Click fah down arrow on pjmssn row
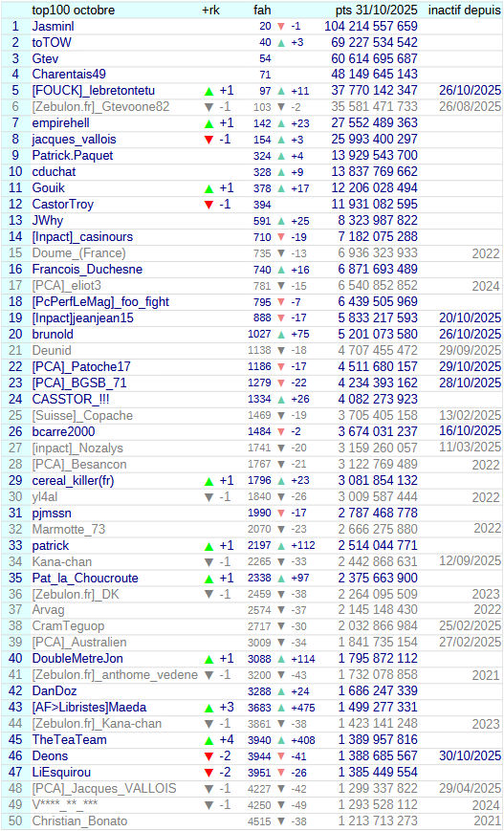 point(281,513)
